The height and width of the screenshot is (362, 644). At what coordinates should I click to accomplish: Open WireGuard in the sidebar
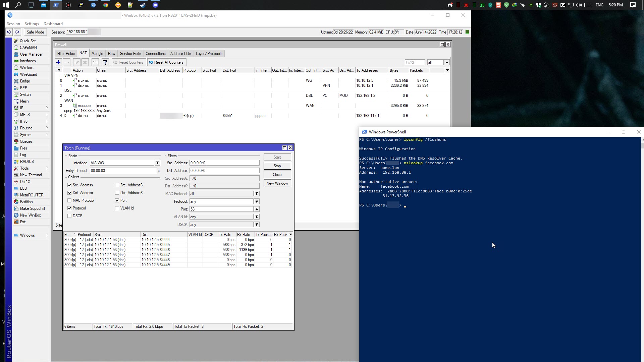click(x=29, y=74)
